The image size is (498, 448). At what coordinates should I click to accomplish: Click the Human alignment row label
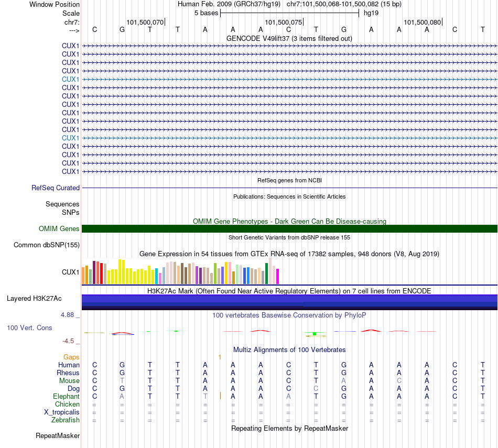69,365
